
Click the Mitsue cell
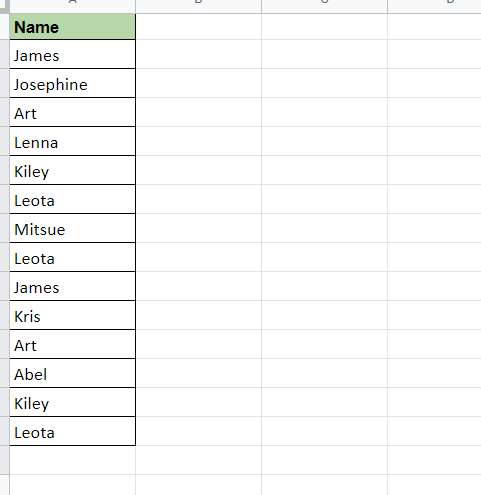pyautogui.click(x=72, y=228)
